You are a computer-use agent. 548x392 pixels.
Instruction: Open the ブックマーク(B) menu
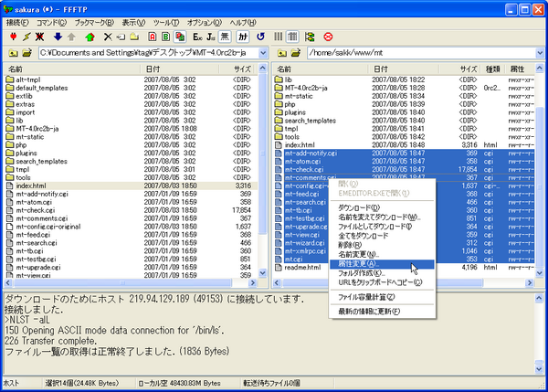94,23
